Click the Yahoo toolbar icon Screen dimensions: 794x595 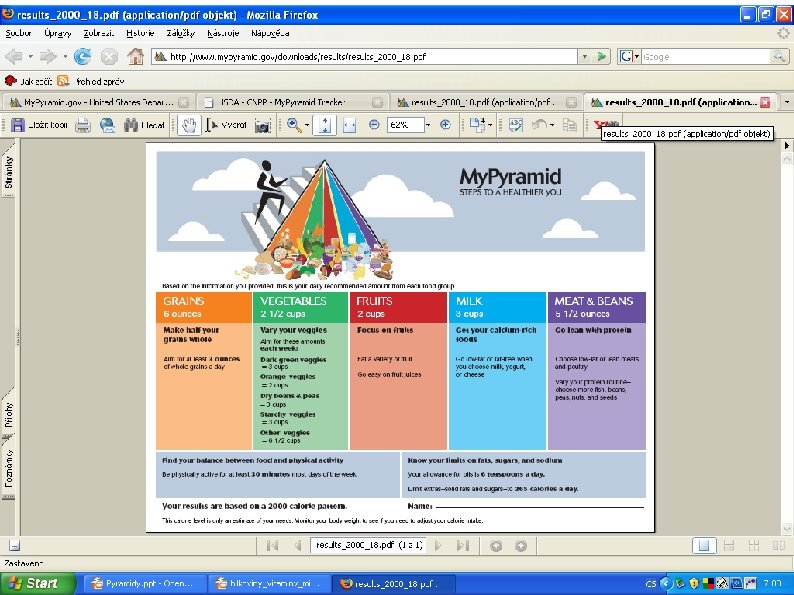[x=606, y=124]
